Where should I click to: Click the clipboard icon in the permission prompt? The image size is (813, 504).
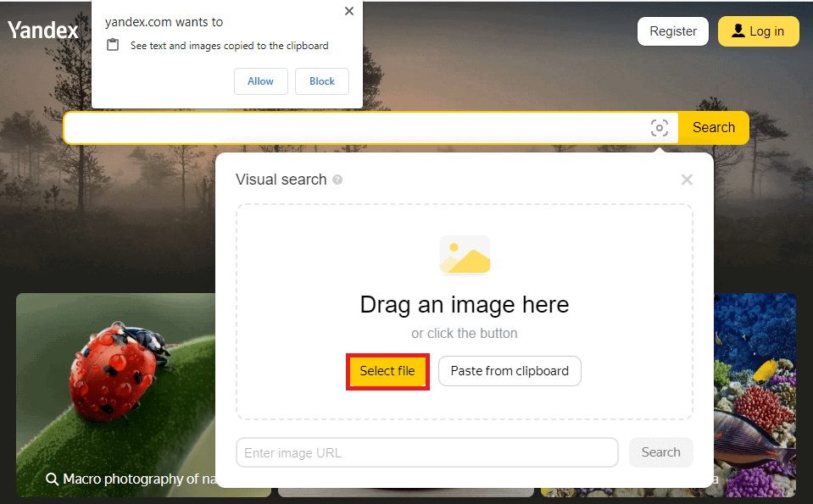pos(114,45)
